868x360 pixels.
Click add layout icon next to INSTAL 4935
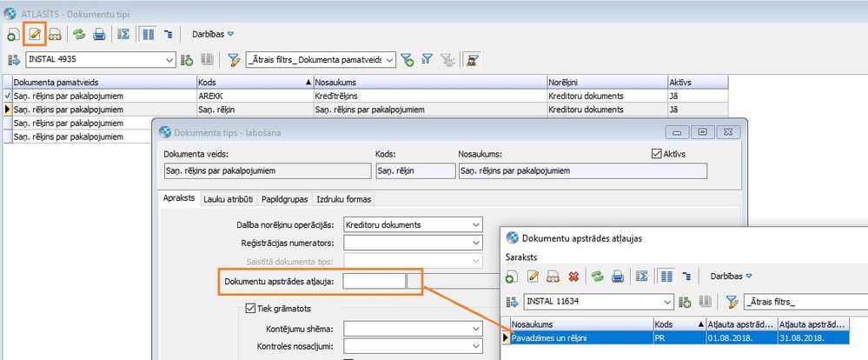coord(187,60)
